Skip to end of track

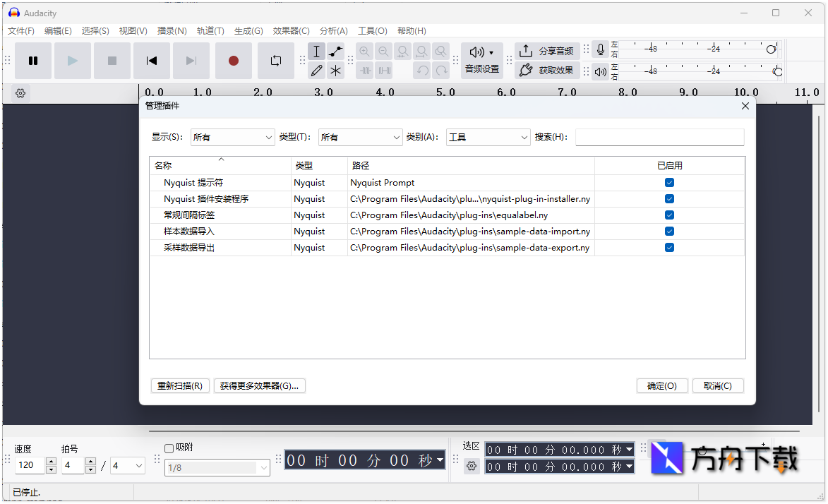point(191,61)
